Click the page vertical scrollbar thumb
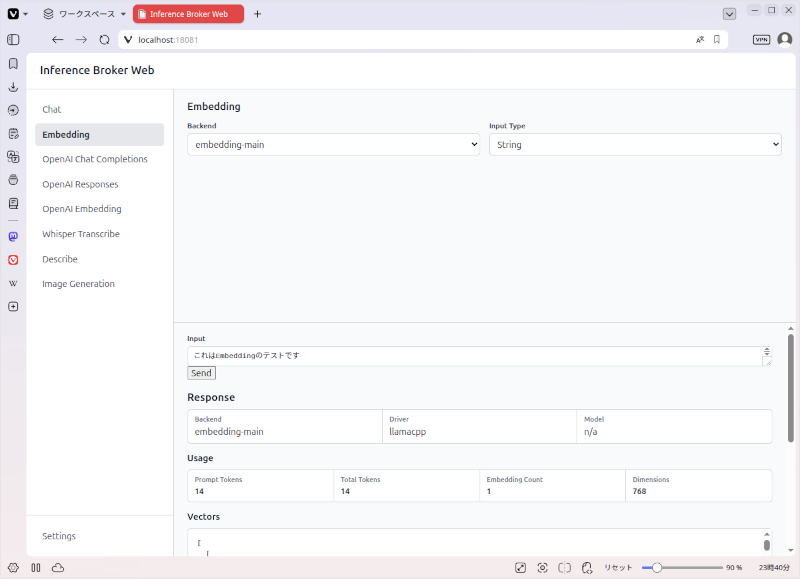This screenshot has width=800, height=579. click(791, 388)
